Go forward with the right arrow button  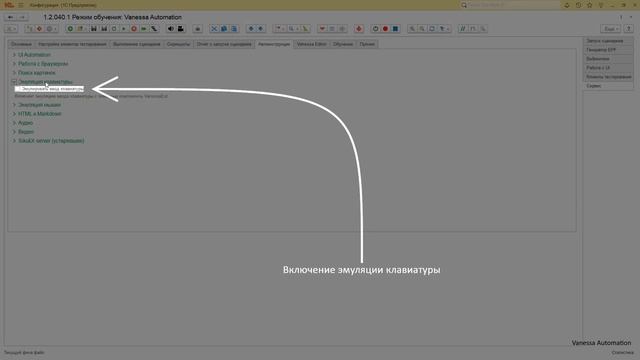22,17
